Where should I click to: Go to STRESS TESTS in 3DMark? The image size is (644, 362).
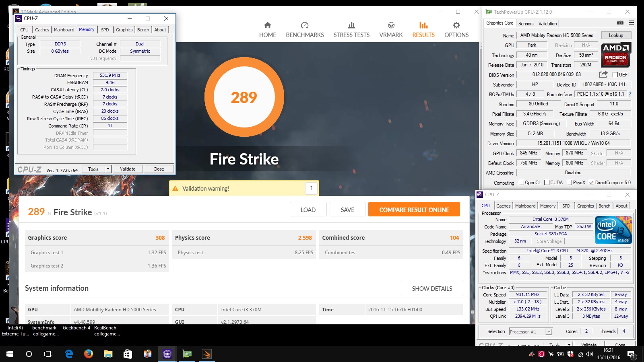point(351,30)
